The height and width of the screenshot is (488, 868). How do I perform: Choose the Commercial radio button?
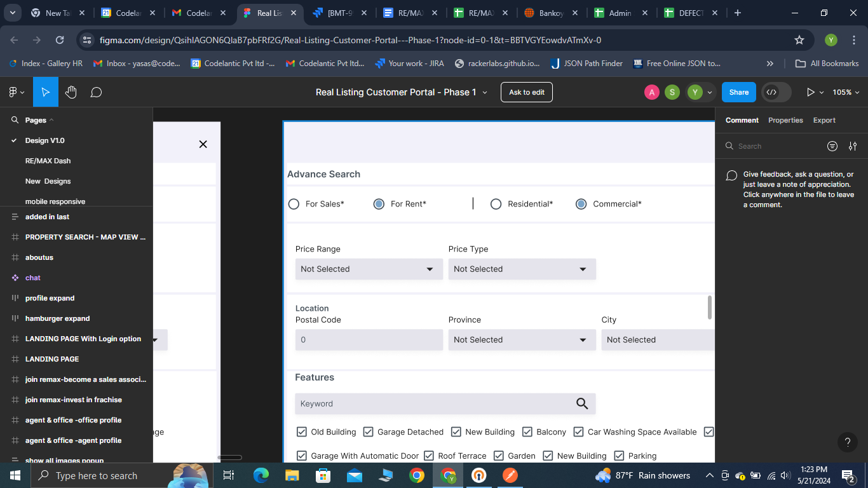point(581,204)
